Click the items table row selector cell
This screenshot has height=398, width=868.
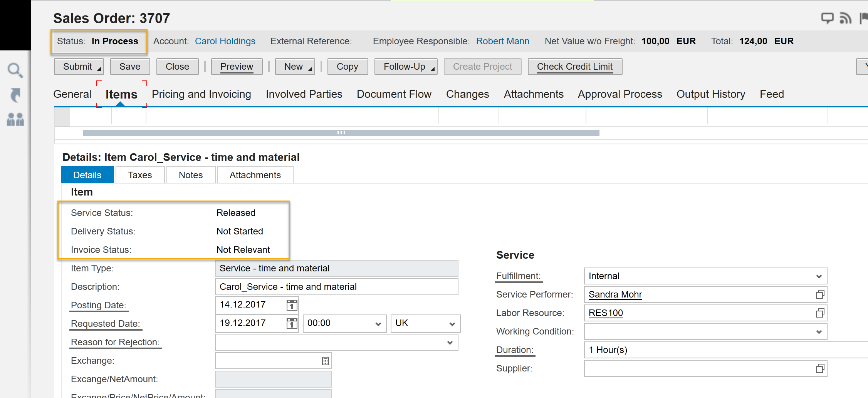coord(62,117)
